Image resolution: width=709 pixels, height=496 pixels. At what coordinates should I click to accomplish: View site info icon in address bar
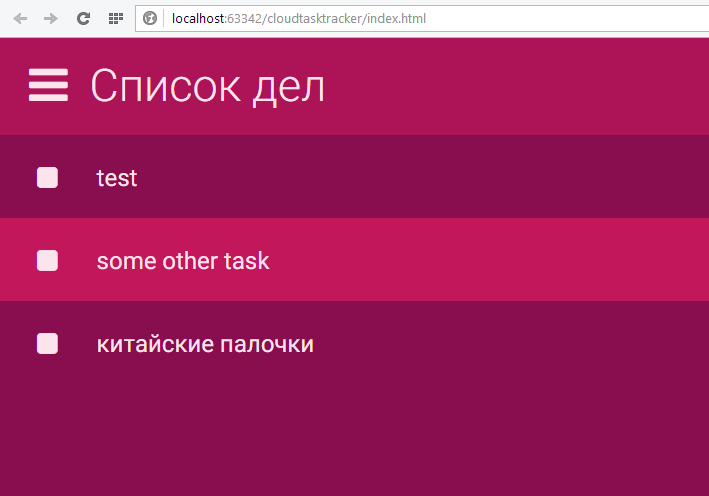[x=150, y=19]
